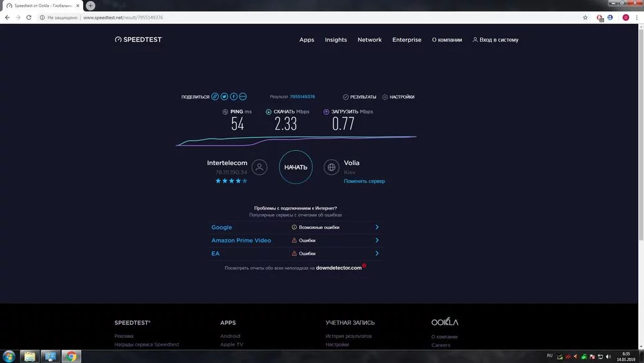Open the Windows Start menu

pyautogui.click(x=8, y=356)
